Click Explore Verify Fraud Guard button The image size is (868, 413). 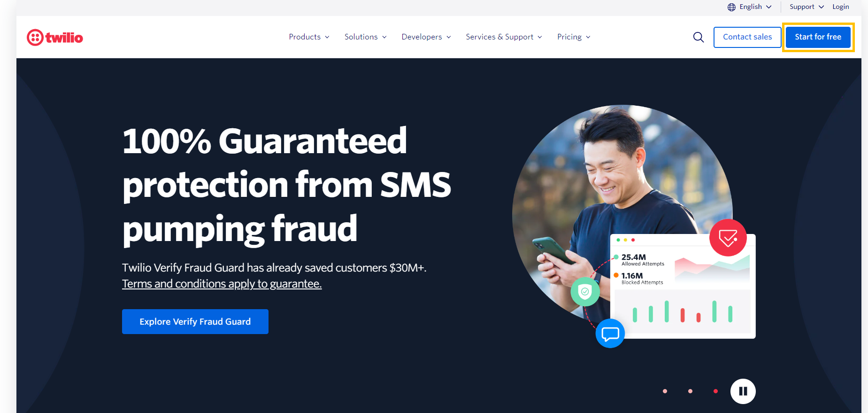pyautogui.click(x=195, y=321)
